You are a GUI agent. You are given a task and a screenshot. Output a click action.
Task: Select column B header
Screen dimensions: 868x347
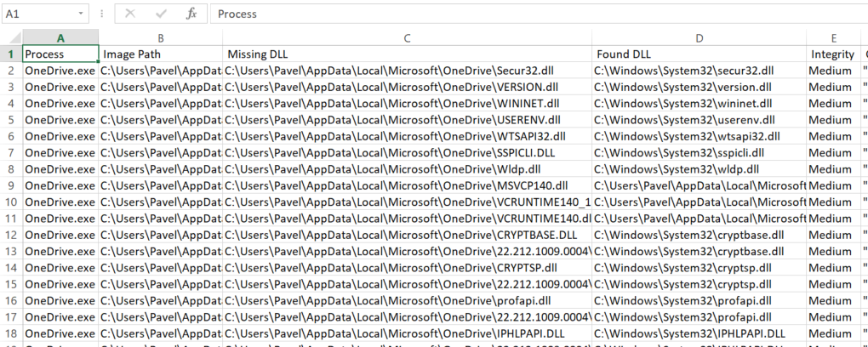(161, 37)
